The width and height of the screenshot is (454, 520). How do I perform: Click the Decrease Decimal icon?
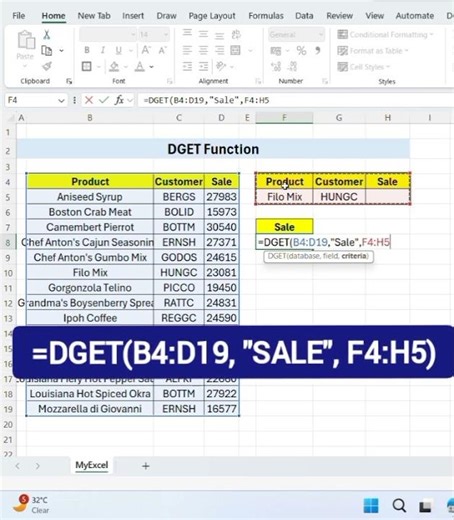[x=292, y=66]
